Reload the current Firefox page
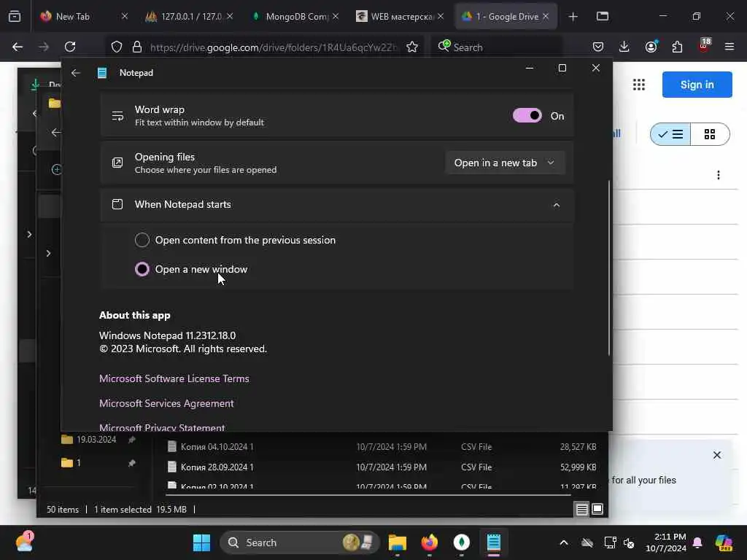 click(70, 47)
